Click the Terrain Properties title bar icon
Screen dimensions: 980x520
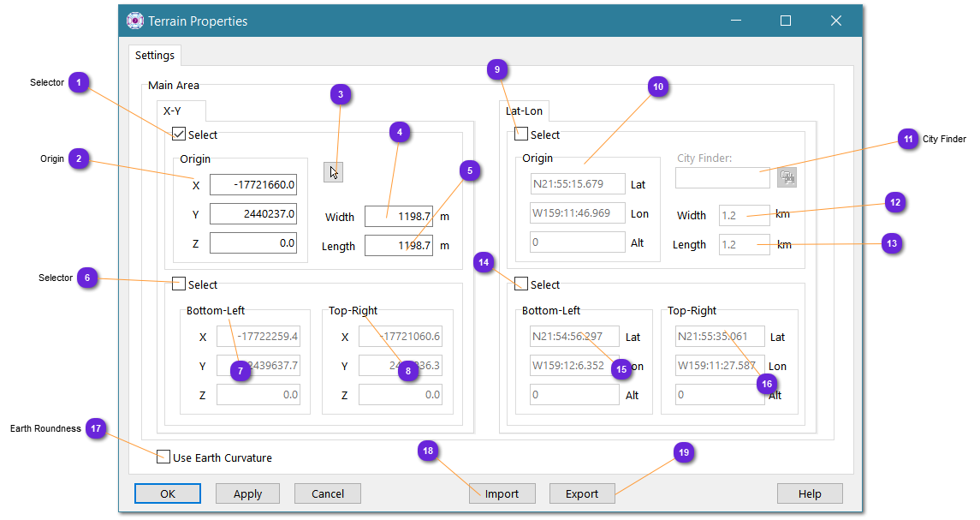coord(135,21)
